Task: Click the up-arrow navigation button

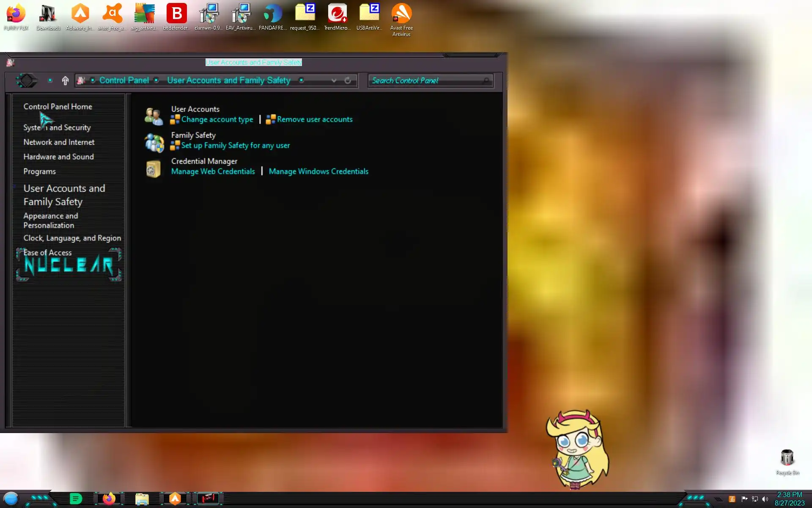Action: point(65,80)
